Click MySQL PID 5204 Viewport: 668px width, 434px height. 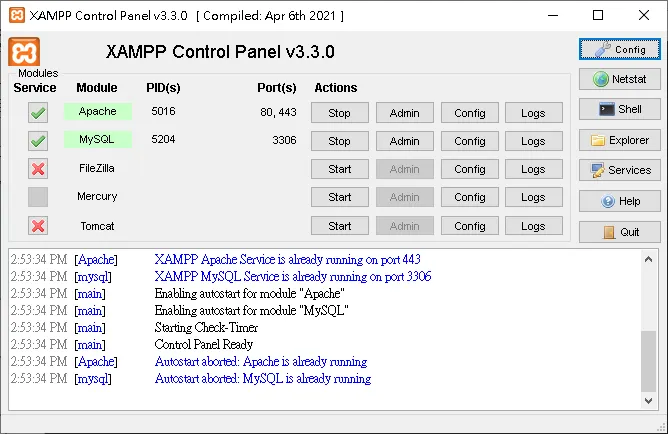pyautogui.click(x=163, y=139)
